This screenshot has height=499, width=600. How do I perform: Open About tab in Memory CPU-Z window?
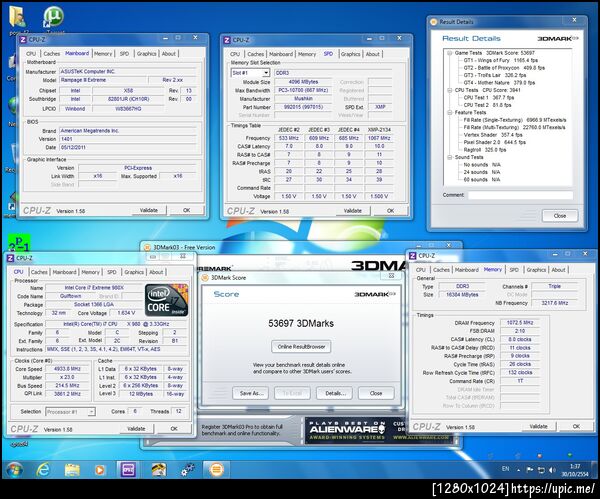(558, 270)
